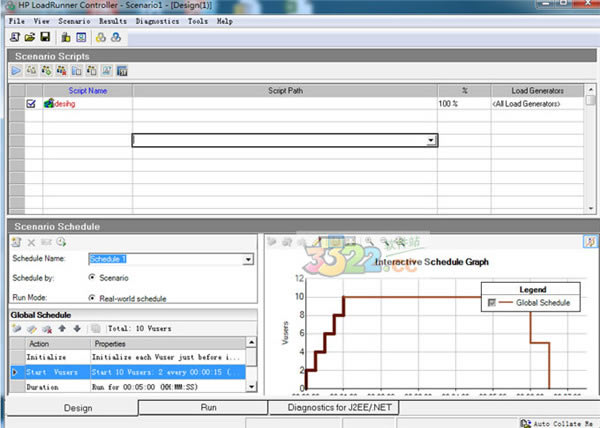Click the New Schedule icon
The image size is (600, 428).
16,242
